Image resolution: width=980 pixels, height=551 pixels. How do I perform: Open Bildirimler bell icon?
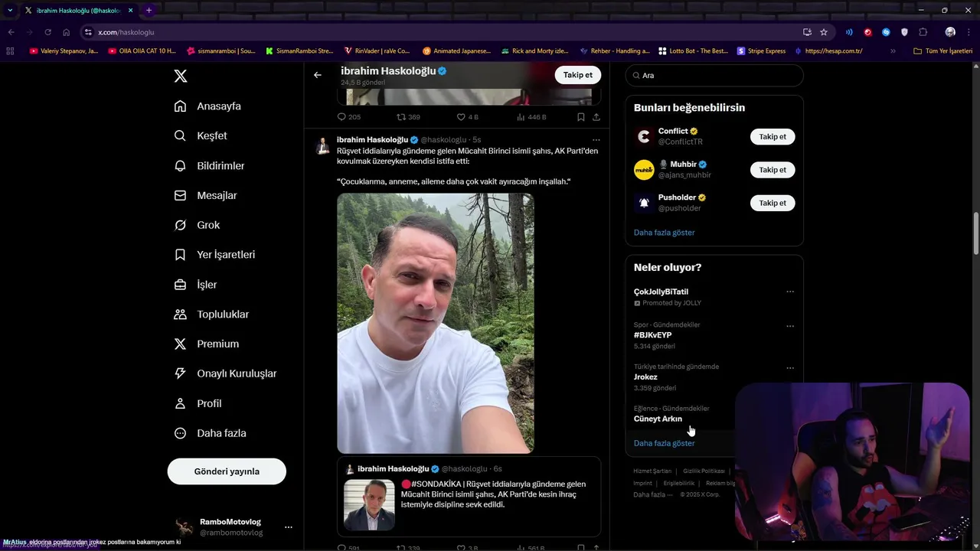tap(180, 165)
